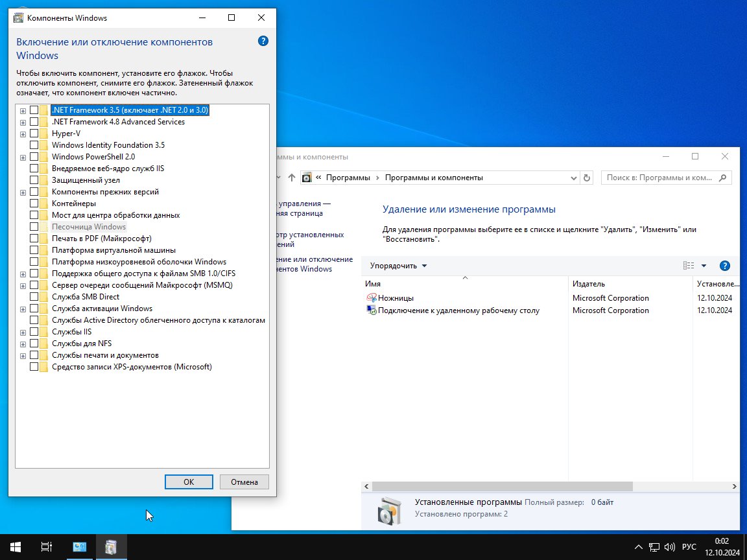
Task: Check Windows Identity Foundation 3.5
Action: [34, 145]
